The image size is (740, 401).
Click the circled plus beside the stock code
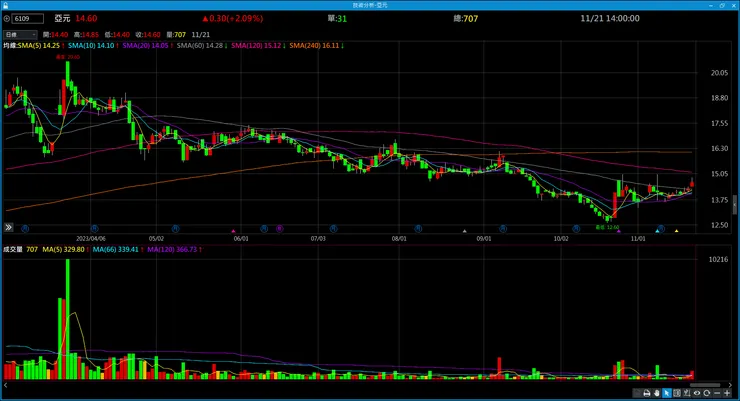pyautogui.click(x=7, y=19)
